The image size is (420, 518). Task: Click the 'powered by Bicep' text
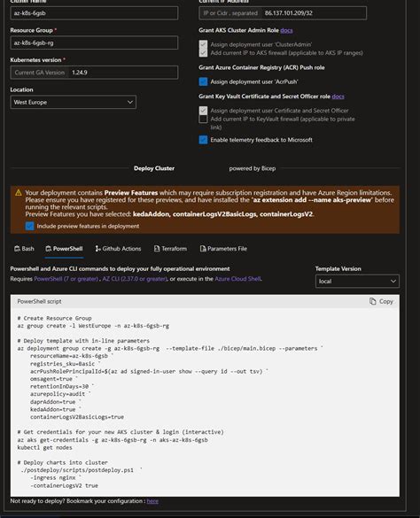click(x=253, y=168)
